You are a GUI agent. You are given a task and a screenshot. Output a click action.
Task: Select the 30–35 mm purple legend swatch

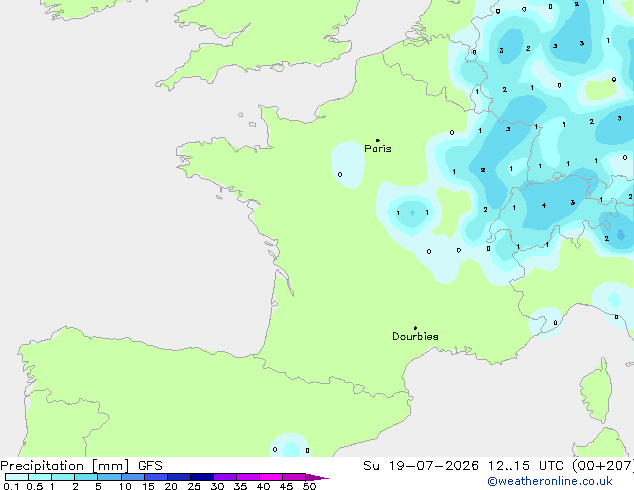[225, 477]
